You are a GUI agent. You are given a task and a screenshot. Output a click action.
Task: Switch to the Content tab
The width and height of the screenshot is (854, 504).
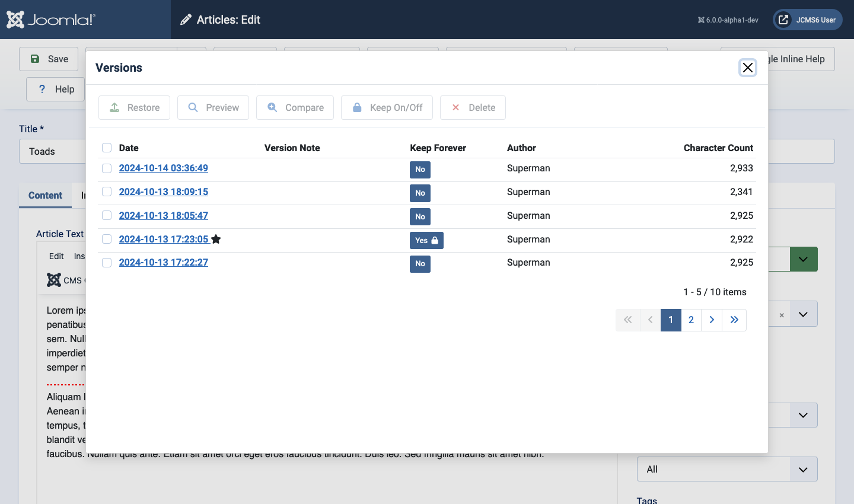click(x=45, y=195)
